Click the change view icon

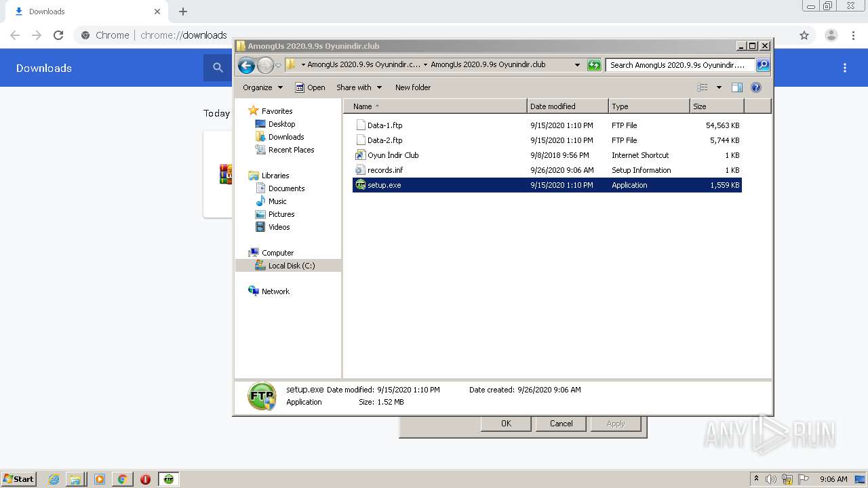[703, 87]
